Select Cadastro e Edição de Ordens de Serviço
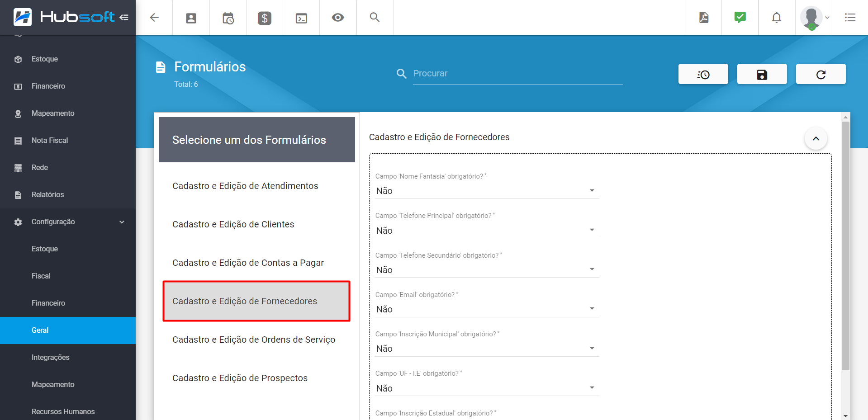The image size is (868, 420). click(256, 340)
